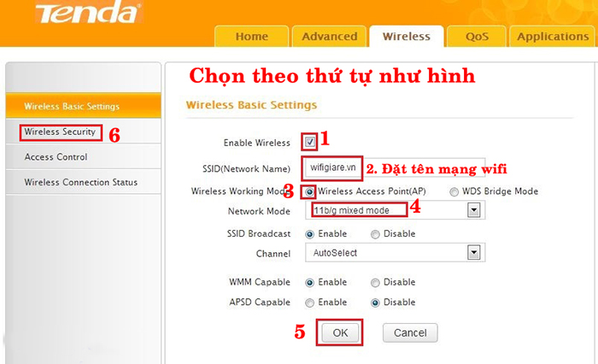Open the Network Mode dropdown

pyautogui.click(x=395, y=210)
